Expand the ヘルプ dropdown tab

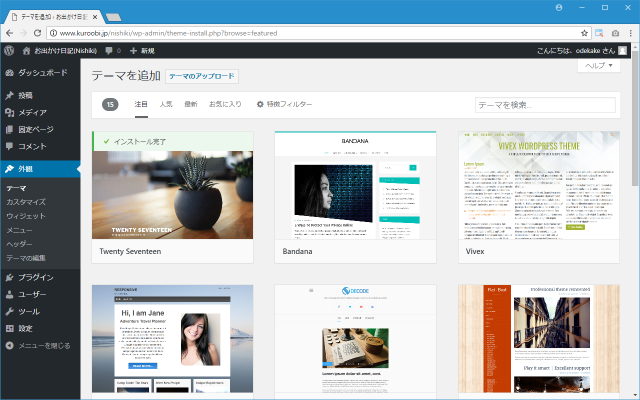point(599,66)
